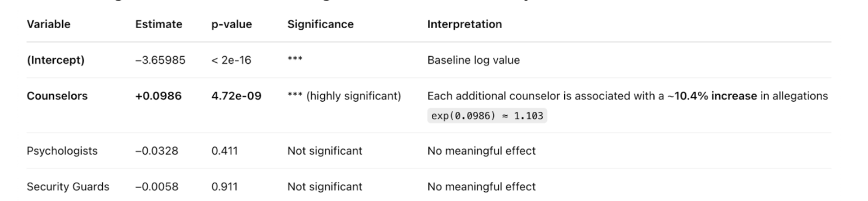Click the 4.72e-09 p-value
This screenshot has height=201, width=868.
(236, 96)
